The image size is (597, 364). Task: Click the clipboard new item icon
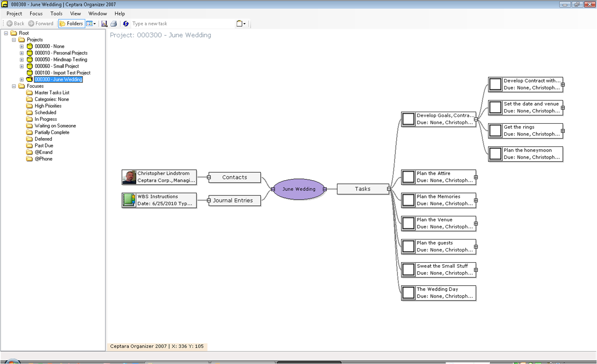(x=239, y=23)
